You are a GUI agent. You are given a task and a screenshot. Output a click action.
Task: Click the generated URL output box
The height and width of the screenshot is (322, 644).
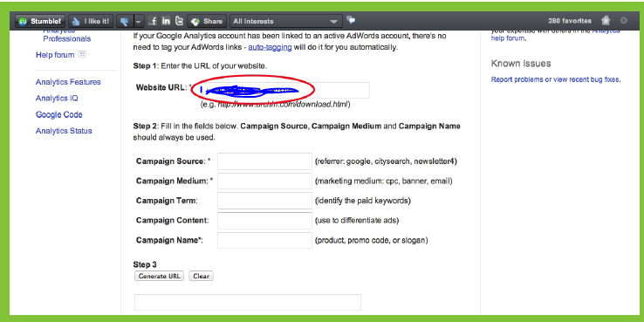248,302
